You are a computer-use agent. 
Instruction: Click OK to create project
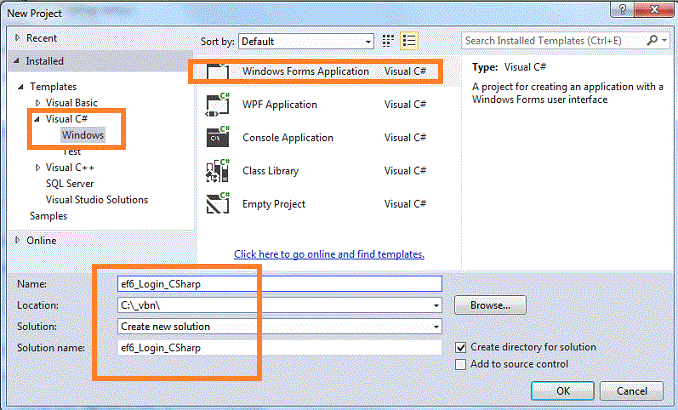pos(563,391)
